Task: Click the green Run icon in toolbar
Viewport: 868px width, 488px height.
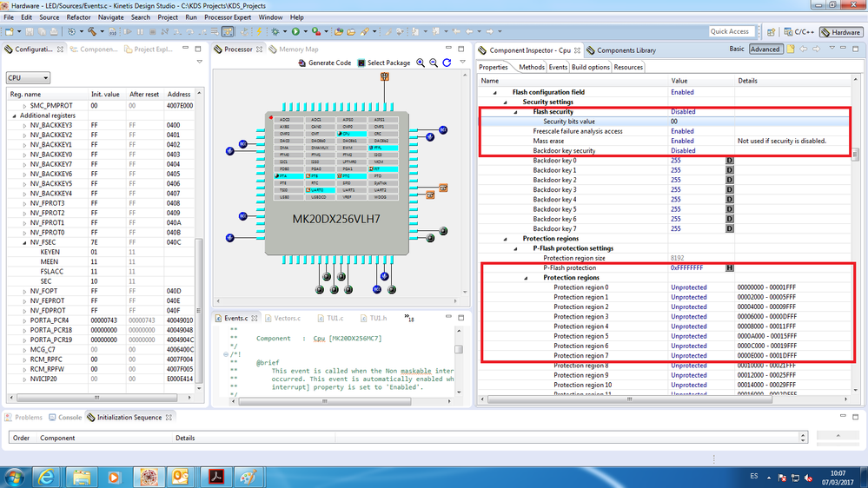Action: [295, 32]
